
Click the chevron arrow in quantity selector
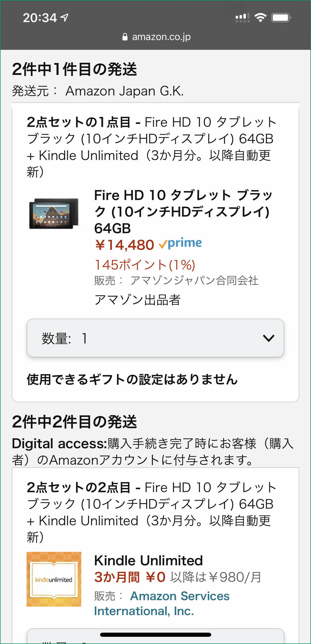pos(268,338)
